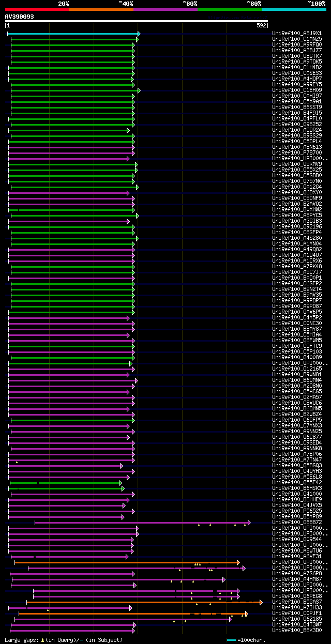Select hit label UniRef100_A9TQK5
The width and height of the screenshot is (331, 644).
click(x=297, y=62)
